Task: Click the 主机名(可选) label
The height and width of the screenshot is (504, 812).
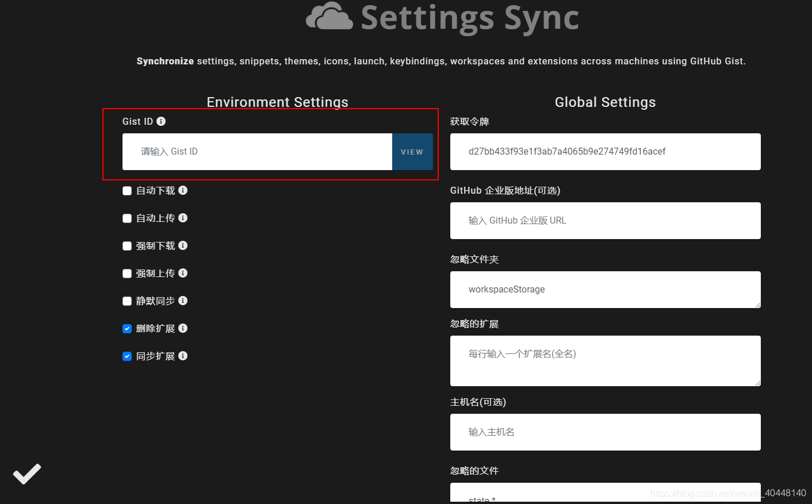Action: (x=478, y=402)
